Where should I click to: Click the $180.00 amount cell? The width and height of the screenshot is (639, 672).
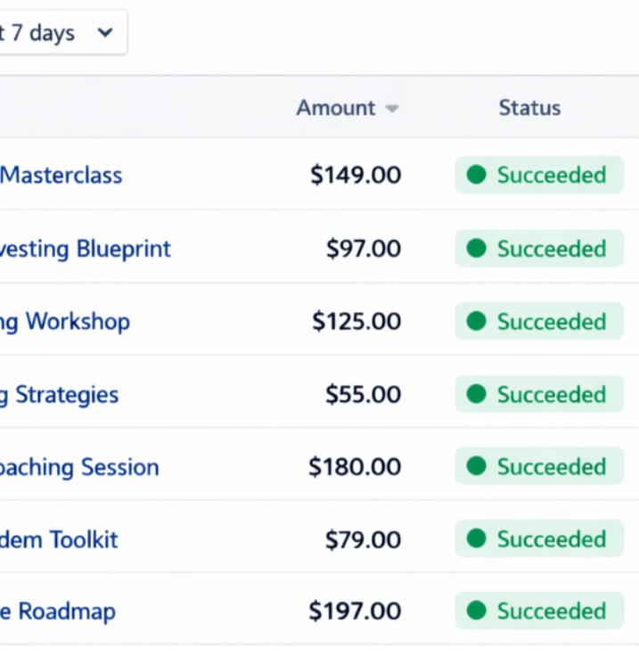(355, 467)
